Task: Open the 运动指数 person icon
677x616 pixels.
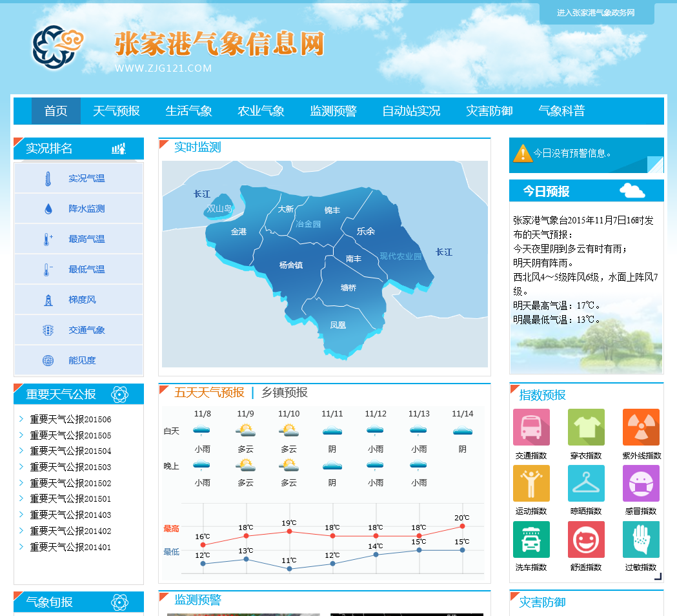Action: click(531, 484)
